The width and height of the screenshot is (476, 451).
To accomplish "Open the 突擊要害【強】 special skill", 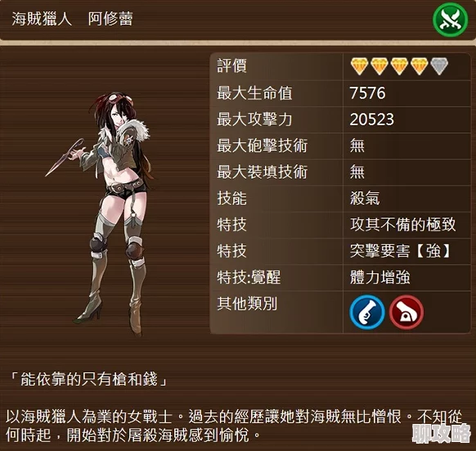I will 400,251.
